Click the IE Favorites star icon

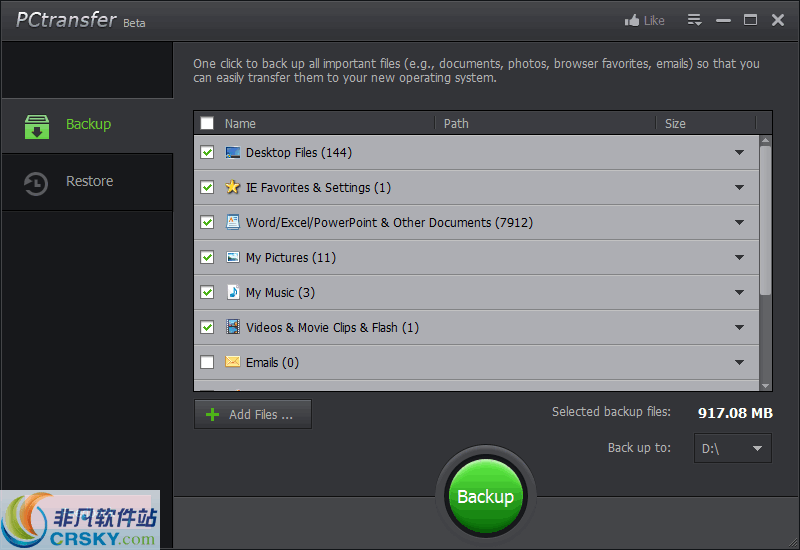[233, 187]
